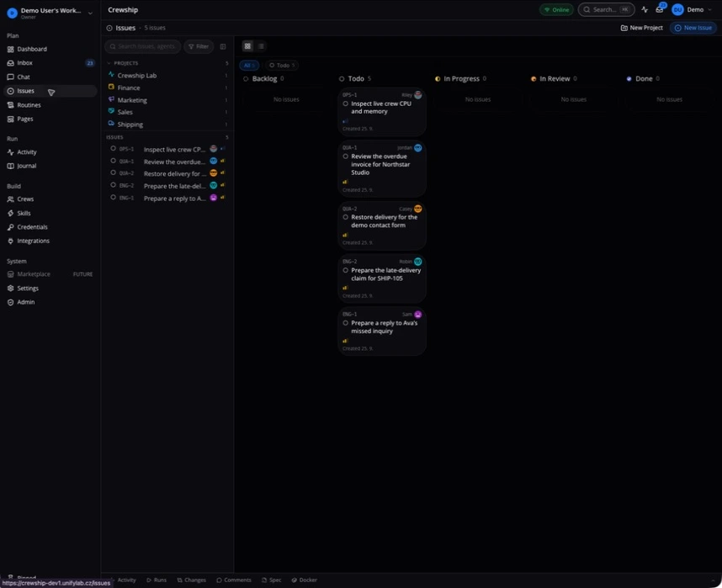Open the workspace switcher chevron

pos(90,13)
